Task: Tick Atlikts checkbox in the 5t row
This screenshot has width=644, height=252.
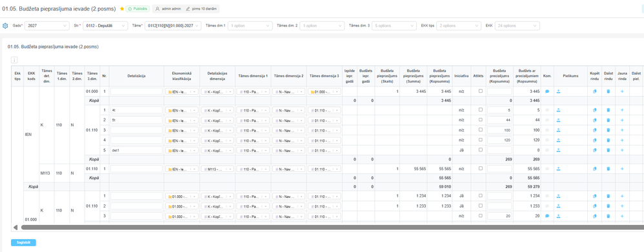Action: (480, 120)
